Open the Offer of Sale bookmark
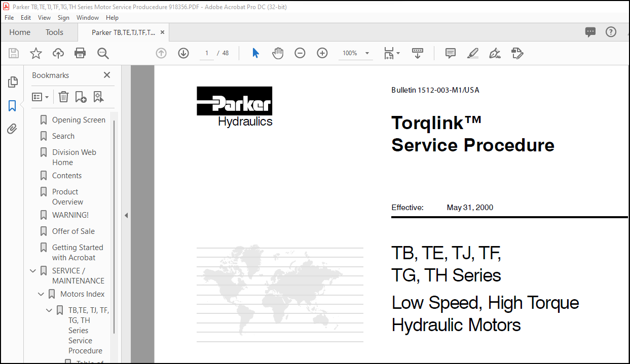 coord(74,231)
